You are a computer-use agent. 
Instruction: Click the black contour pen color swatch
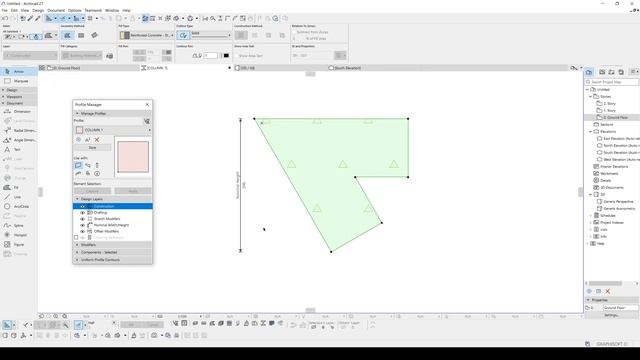click(x=226, y=56)
